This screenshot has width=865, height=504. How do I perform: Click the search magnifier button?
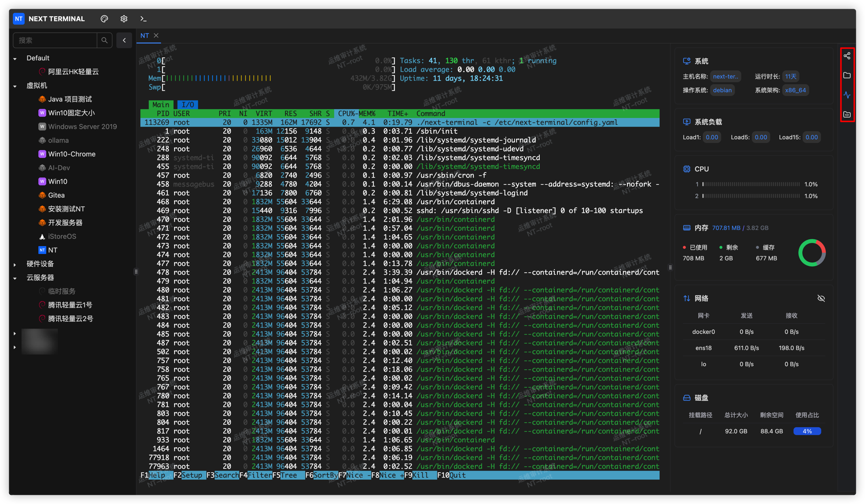click(x=105, y=40)
